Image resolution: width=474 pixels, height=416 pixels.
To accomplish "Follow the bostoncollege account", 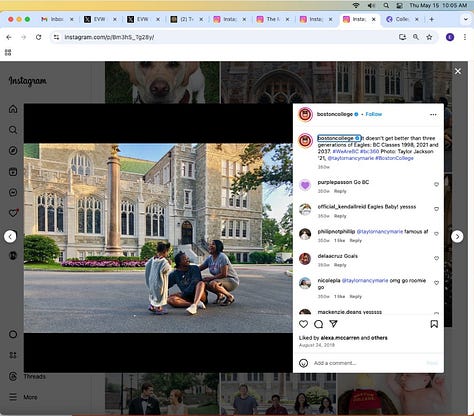I will (374, 114).
